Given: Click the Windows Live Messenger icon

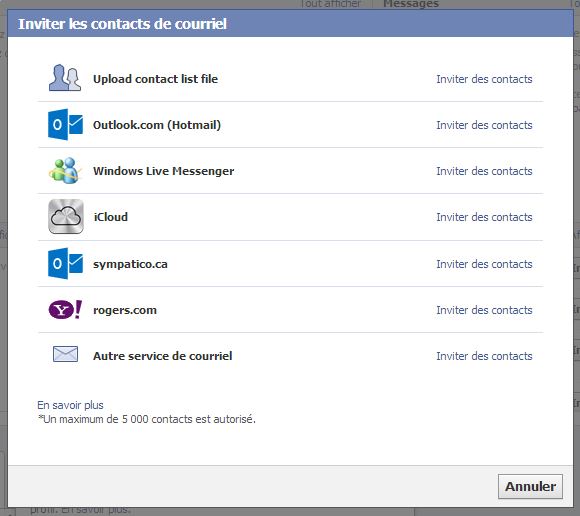Looking at the screenshot, I should coord(65,171).
